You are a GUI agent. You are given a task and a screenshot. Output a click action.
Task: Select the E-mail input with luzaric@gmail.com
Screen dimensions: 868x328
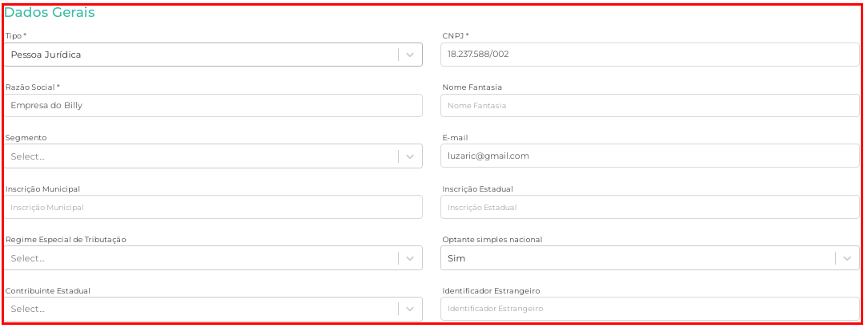pos(649,156)
